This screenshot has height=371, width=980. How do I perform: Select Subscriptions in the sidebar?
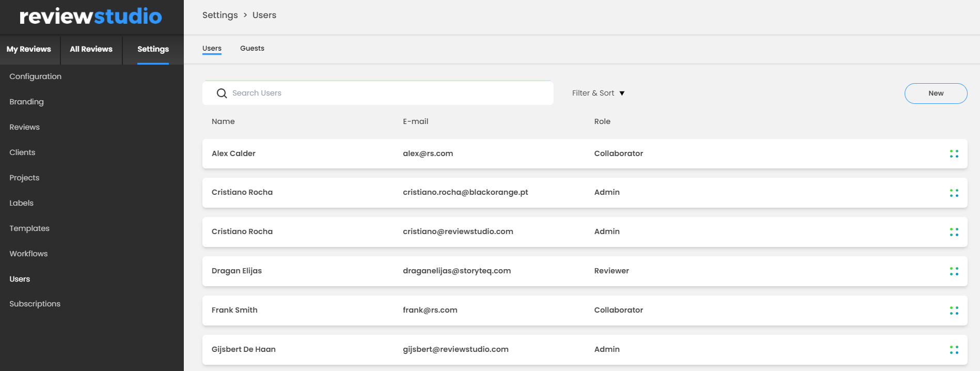click(x=35, y=304)
